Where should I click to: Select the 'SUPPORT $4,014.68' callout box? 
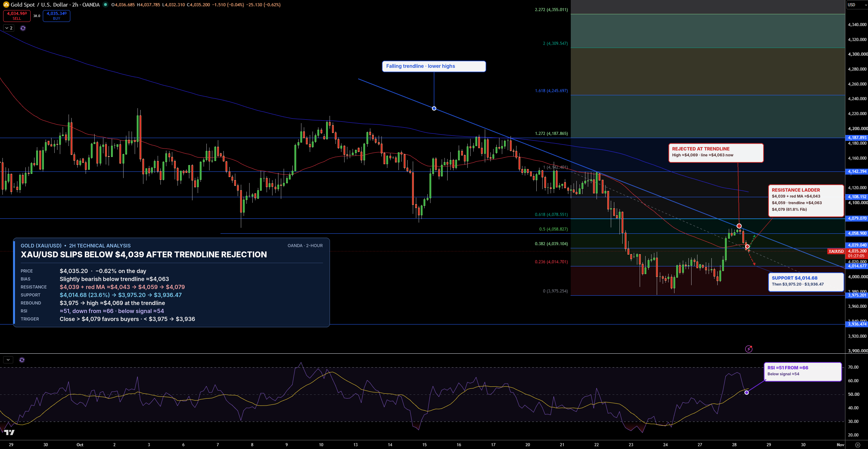[806, 282]
